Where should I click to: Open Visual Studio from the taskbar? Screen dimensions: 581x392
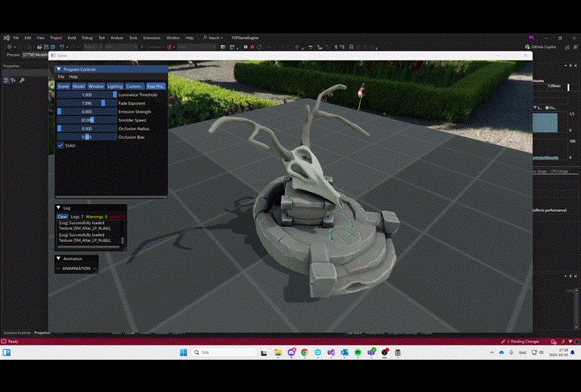332,352
